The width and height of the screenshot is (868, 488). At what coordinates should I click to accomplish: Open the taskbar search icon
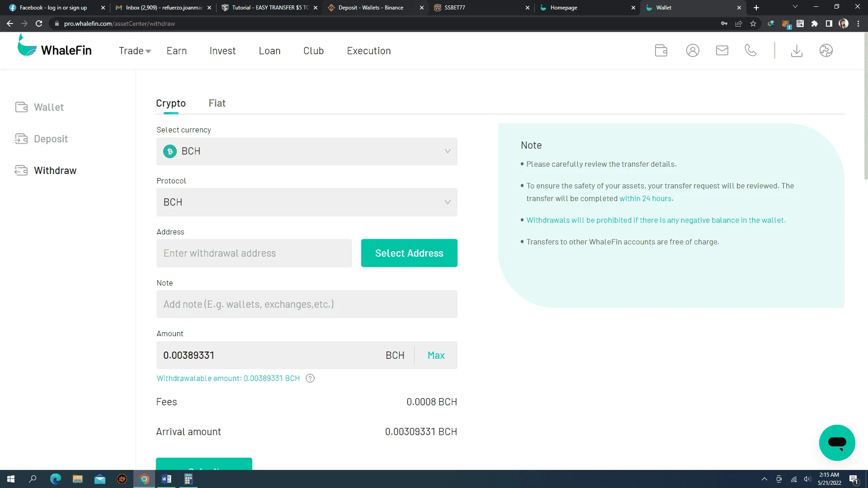coord(33,479)
